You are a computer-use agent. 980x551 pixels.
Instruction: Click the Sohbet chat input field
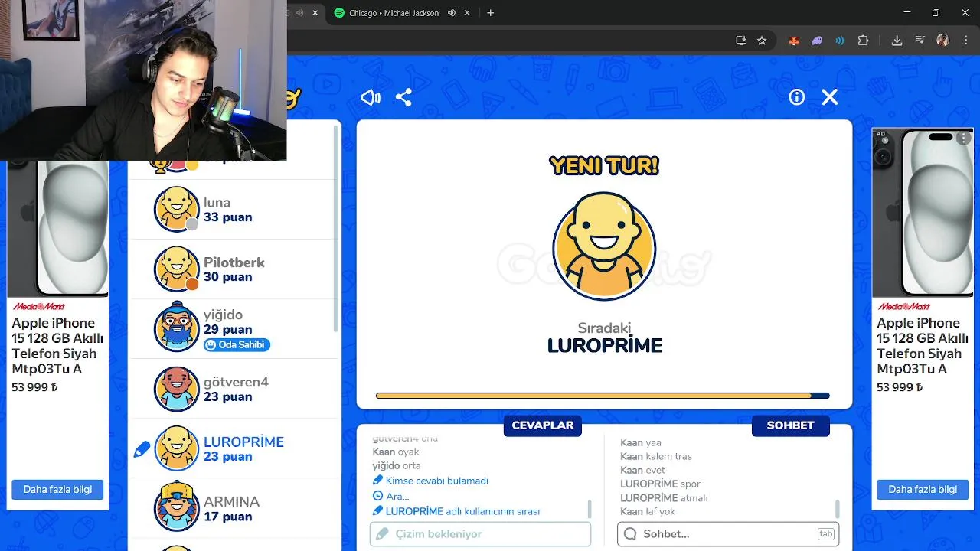[728, 534]
